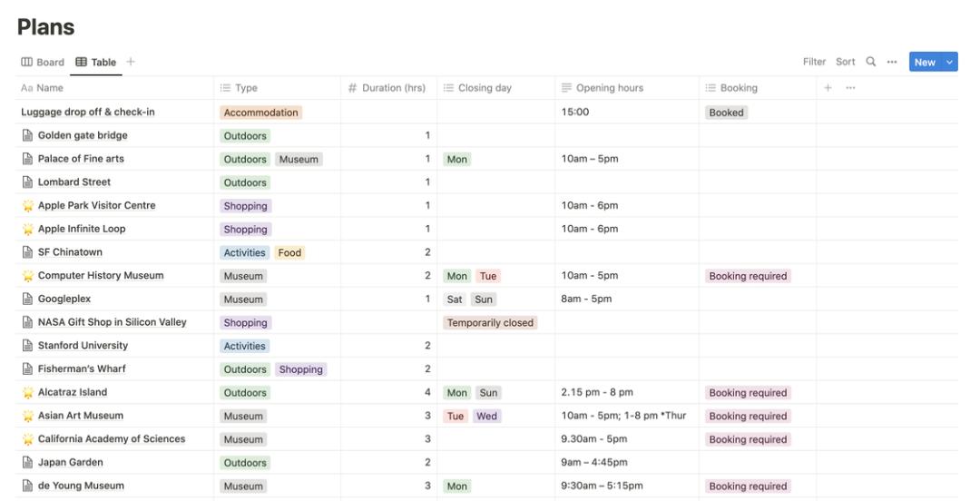The height and width of the screenshot is (501, 980).
Task: Click the Computer History Museum emoji icon
Action: 27,276
